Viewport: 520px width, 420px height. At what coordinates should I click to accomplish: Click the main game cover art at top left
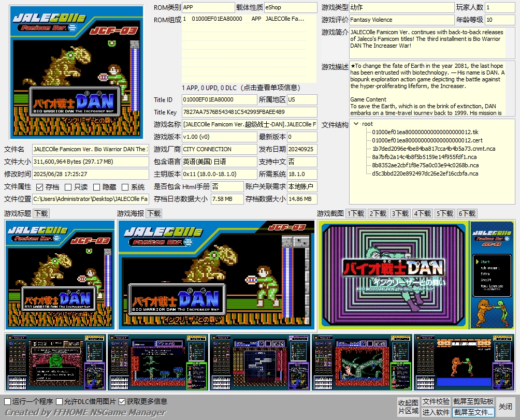[77, 73]
